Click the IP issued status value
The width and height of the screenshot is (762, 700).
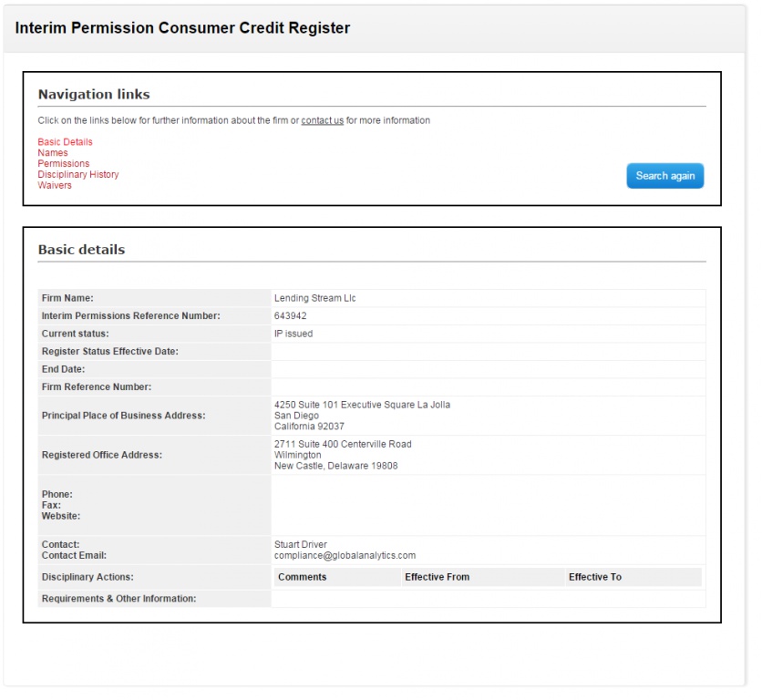(293, 334)
